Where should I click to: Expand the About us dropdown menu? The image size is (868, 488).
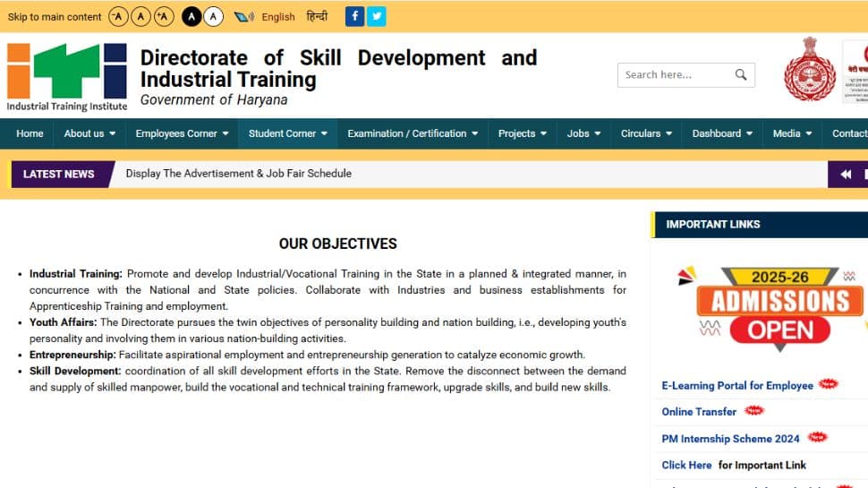pyautogui.click(x=89, y=133)
